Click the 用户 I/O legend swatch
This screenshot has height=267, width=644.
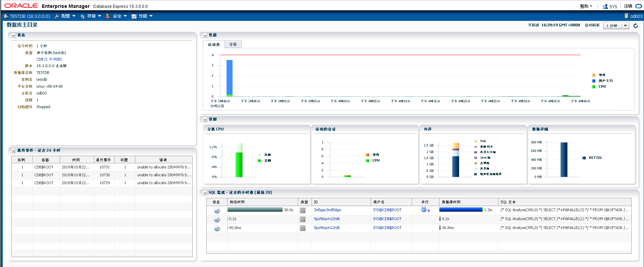594,81
